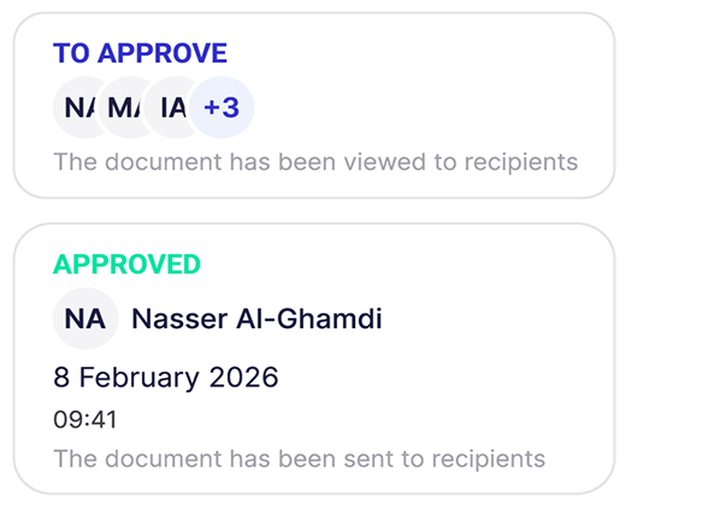This screenshot has height=506, width=726.
Task: Click Nasser Al-Ghamdi's NA avatar
Action: point(85,319)
